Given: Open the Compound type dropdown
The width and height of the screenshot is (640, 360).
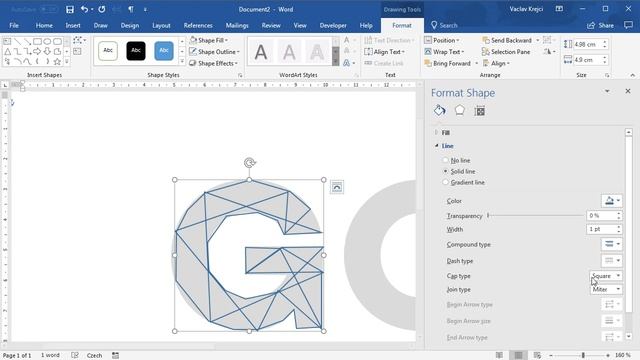Looking at the screenshot, I should [x=611, y=244].
